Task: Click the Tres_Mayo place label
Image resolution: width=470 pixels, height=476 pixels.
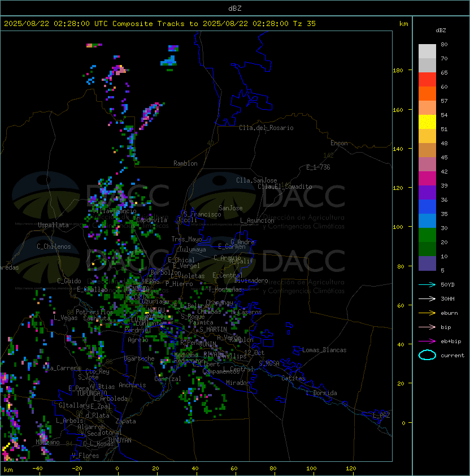Action: coord(186,239)
